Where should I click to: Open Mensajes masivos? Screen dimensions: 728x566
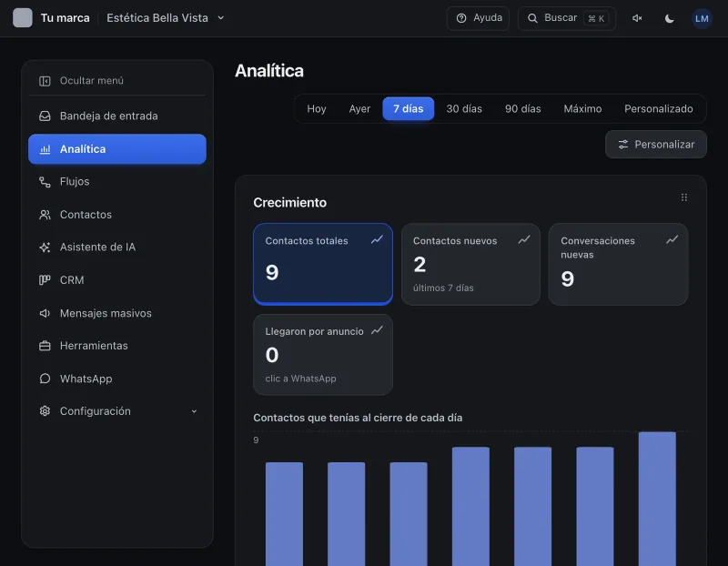click(117, 313)
